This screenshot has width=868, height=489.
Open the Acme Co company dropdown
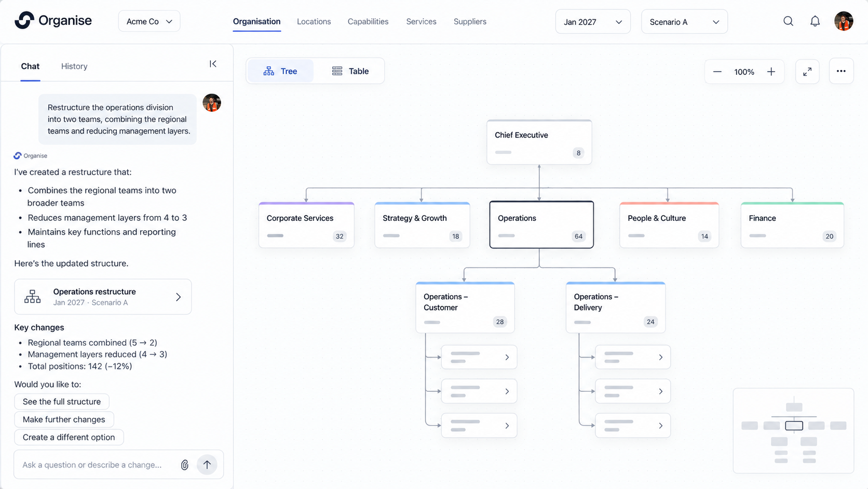pyautogui.click(x=149, y=21)
